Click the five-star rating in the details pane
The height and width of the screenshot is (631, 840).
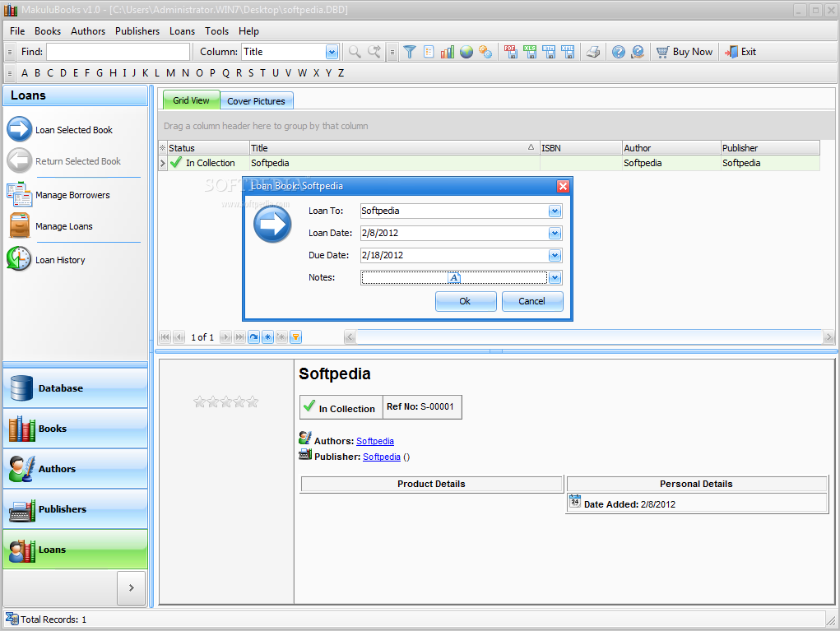[226, 401]
